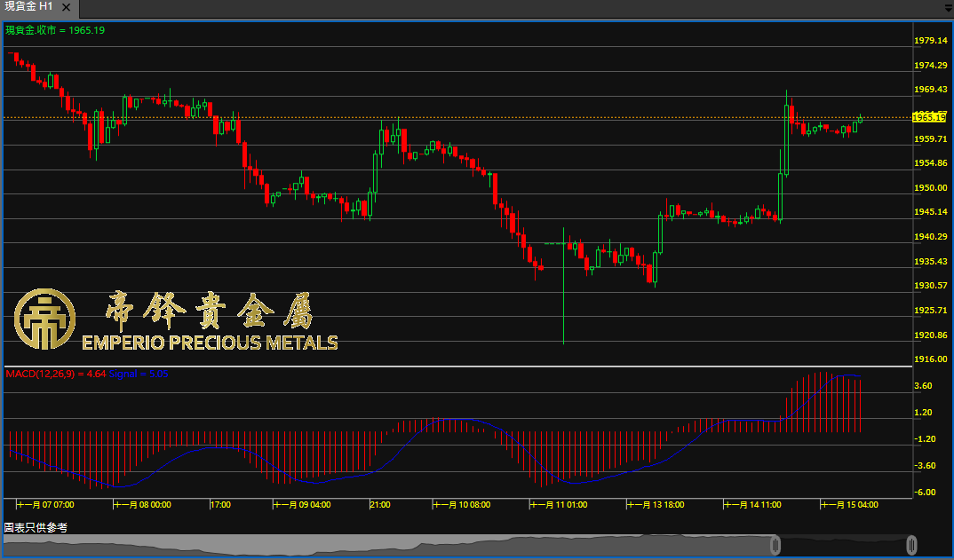Click the 1930.57 price axis label
Viewport: 954px width, 560px height.
[x=931, y=285]
